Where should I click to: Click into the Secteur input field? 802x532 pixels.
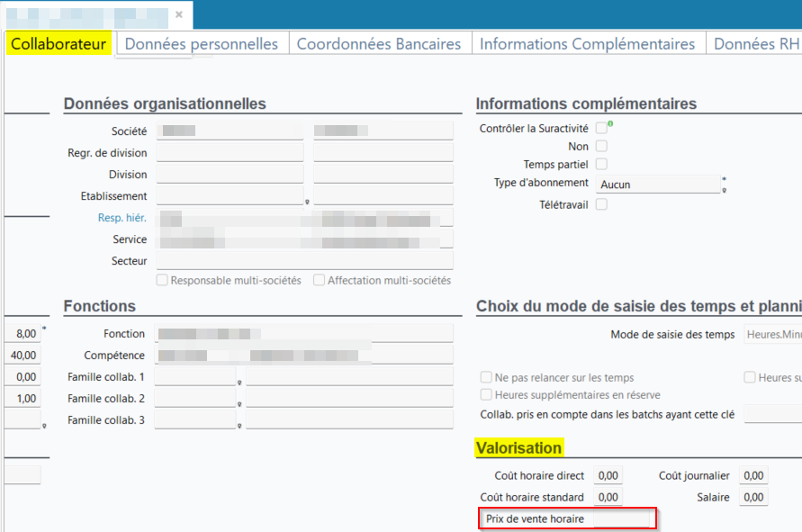pyautogui.click(x=303, y=261)
